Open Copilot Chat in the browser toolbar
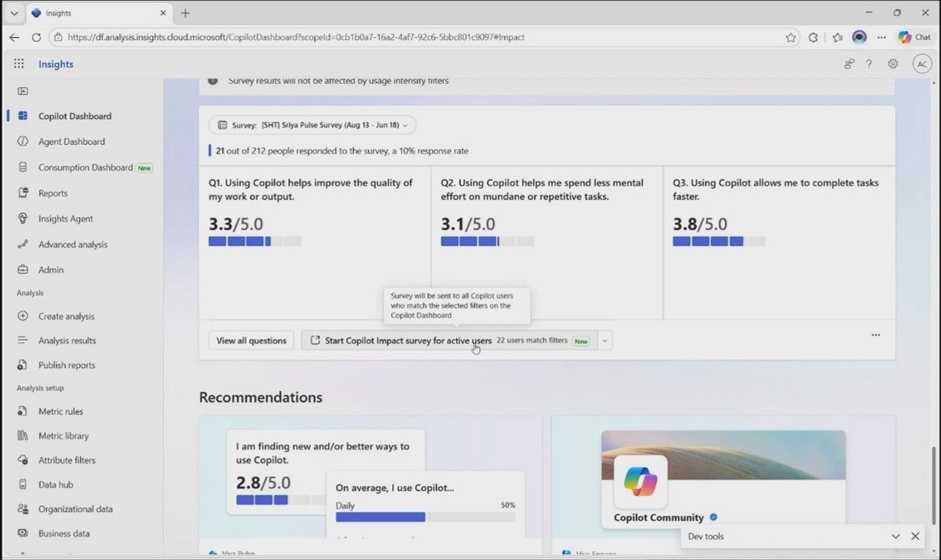941x560 pixels. [915, 37]
